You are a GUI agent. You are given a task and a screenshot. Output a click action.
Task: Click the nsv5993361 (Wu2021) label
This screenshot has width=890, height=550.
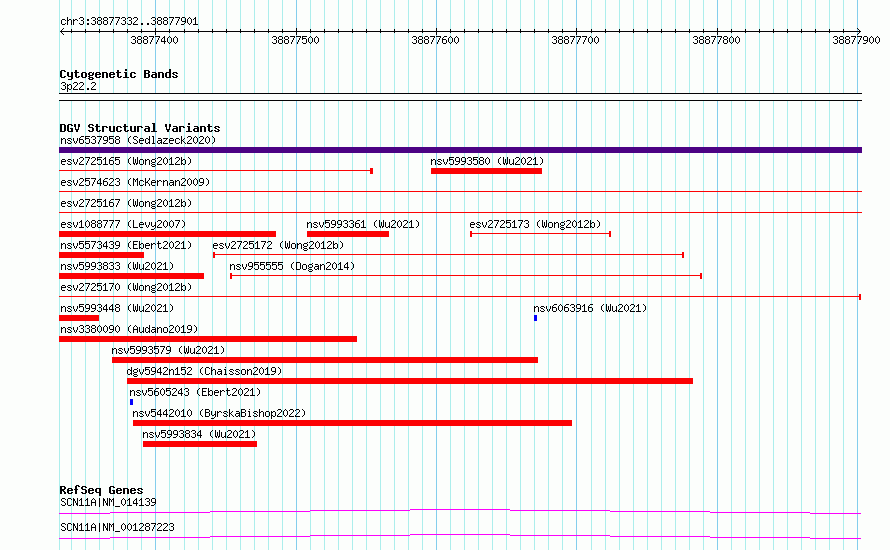pos(363,224)
